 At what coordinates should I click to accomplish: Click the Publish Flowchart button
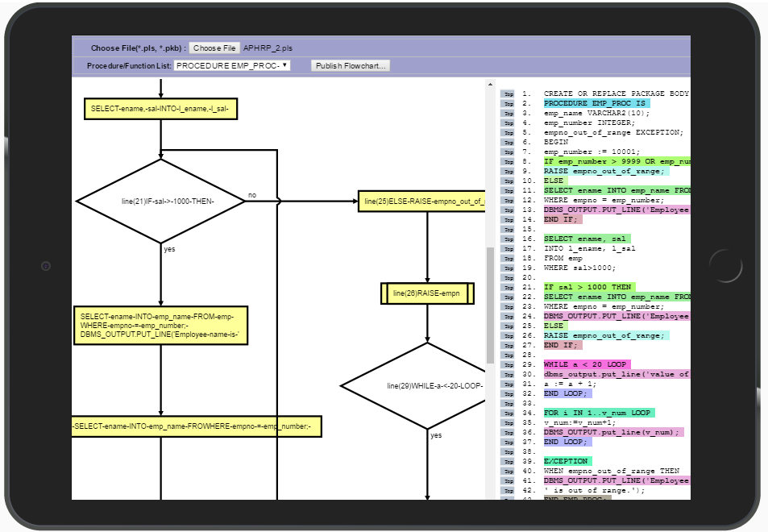click(351, 65)
